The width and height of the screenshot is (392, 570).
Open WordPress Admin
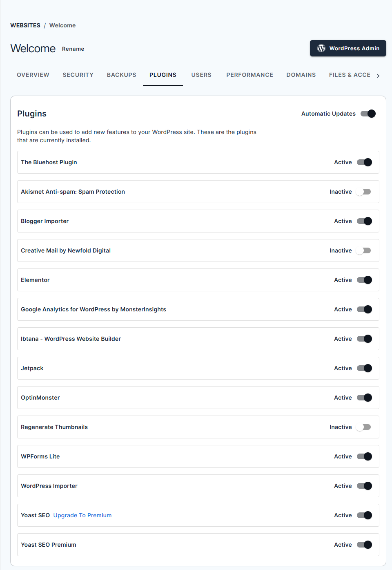[x=348, y=48]
